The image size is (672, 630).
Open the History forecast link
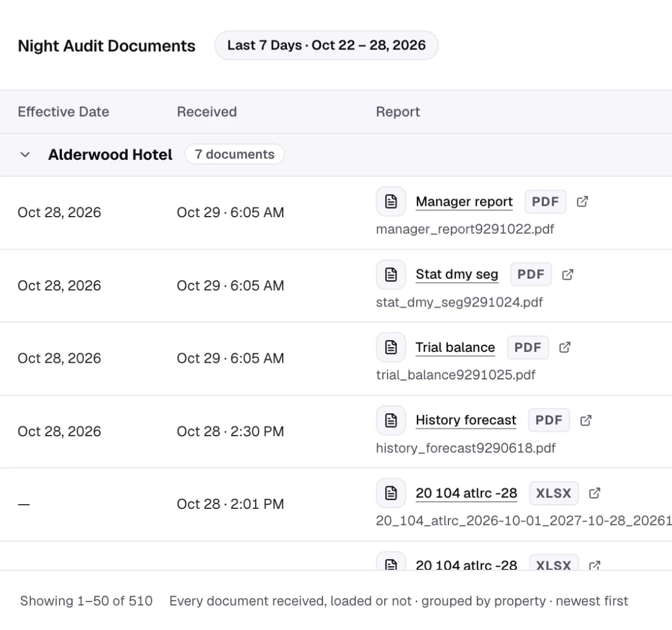coord(466,420)
